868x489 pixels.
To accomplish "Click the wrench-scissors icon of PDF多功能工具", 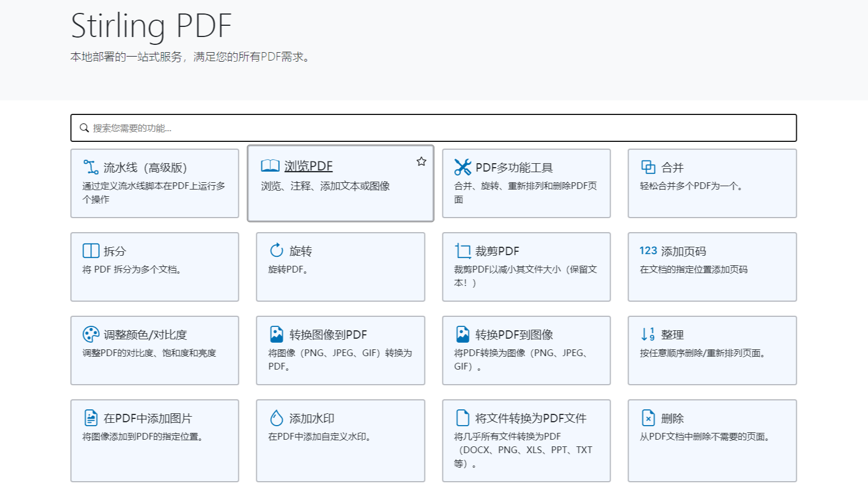I will 463,167.
